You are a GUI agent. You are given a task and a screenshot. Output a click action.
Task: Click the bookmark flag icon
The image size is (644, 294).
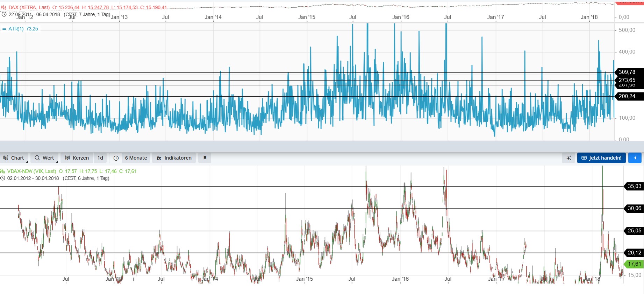point(205,158)
